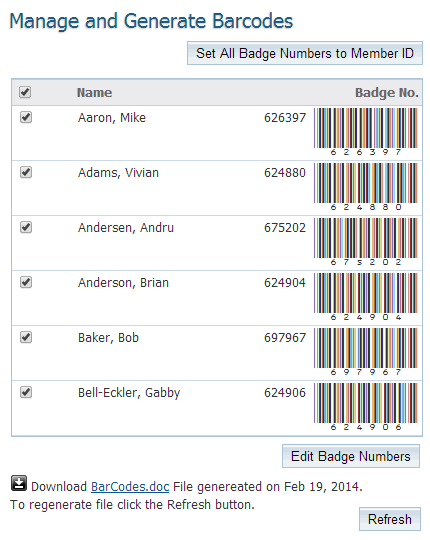Screen dimensions: 430x540
Task: Uncheck the Bell-Eckler, Gabby checkbox
Action: (26, 392)
